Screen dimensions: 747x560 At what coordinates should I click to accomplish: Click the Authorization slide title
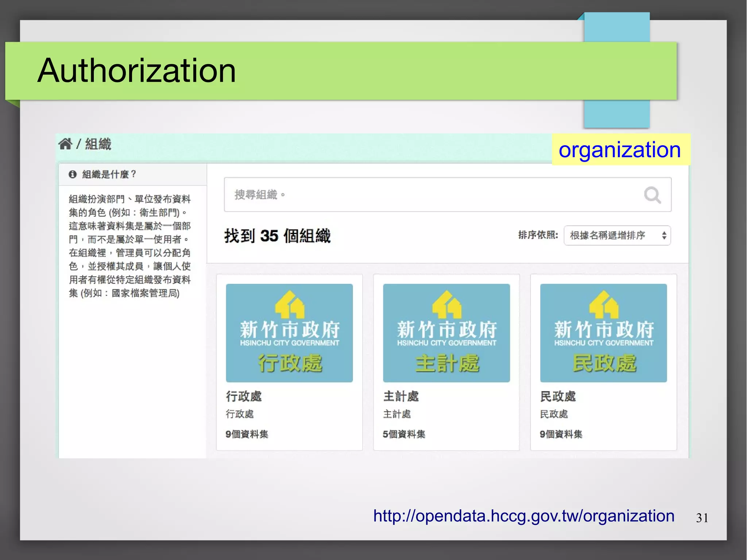(x=137, y=70)
